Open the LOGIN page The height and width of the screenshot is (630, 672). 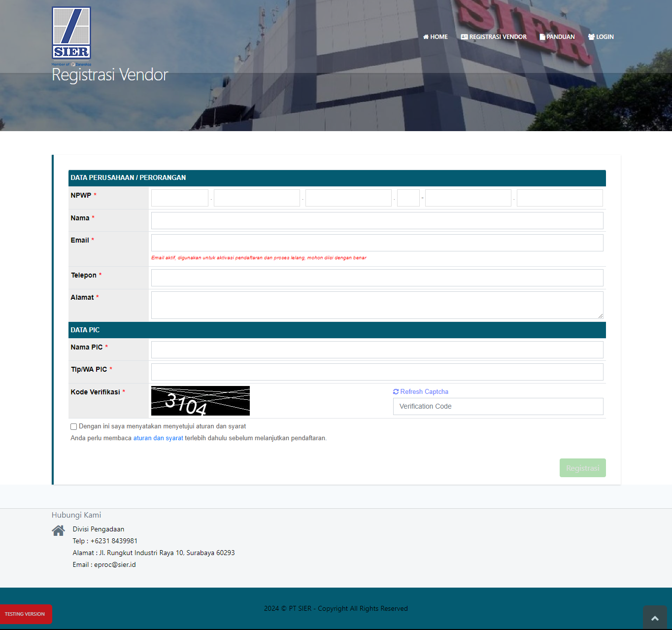tap(601, 37)
